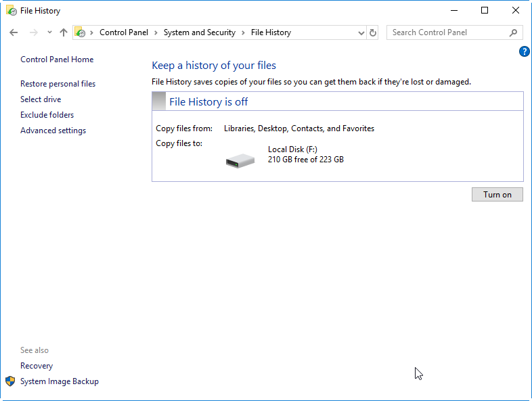Expand chevron after System and Security breadcrumb
This screenshot has height=401, width=532.
point(243,32)
